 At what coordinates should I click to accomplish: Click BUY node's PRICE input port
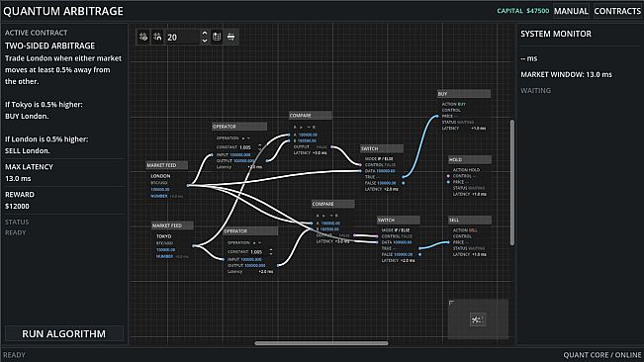click(437, 116)
